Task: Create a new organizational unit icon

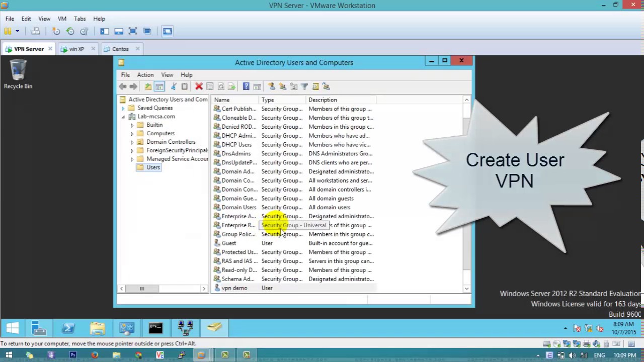Action: pos(294,86)
